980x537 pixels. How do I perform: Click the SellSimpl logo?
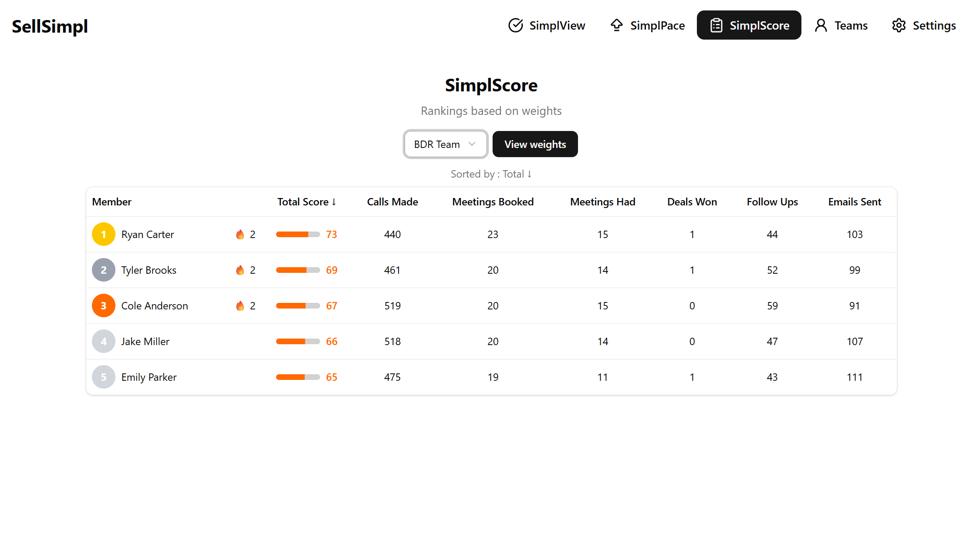(50, 26)
